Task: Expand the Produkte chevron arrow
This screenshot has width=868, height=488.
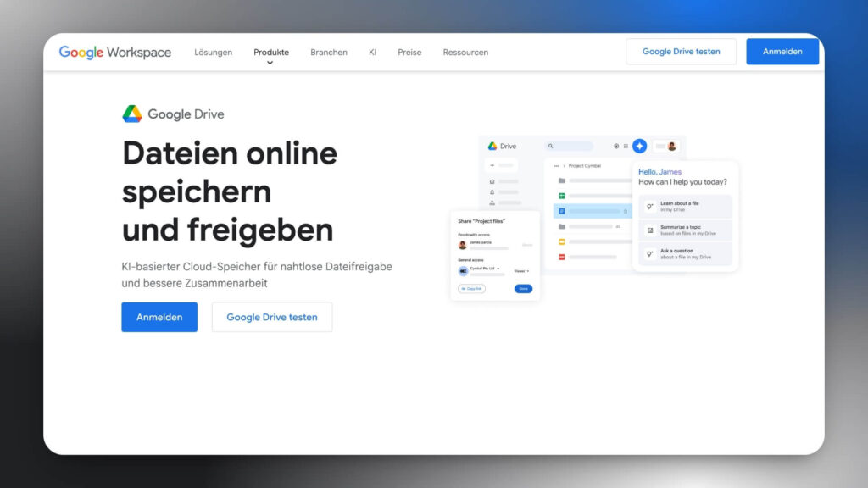Action: coord(270,63)
